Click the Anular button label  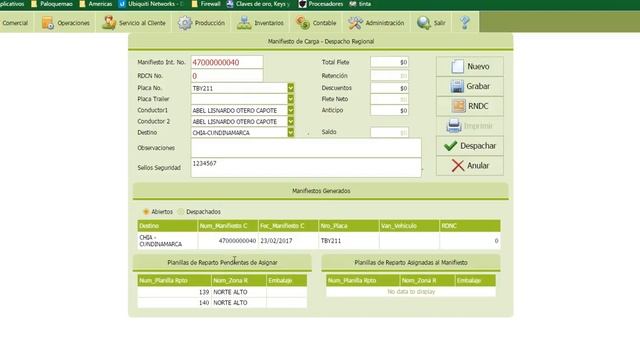(478, 166)
